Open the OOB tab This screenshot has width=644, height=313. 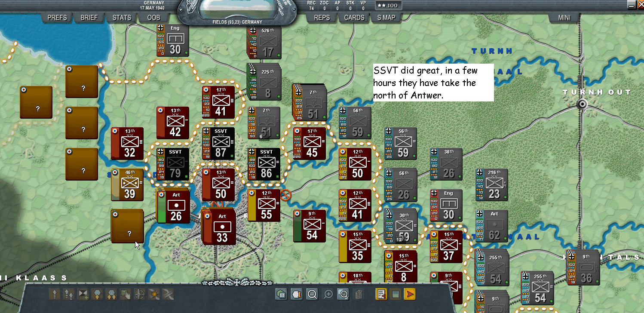(153, 18)
